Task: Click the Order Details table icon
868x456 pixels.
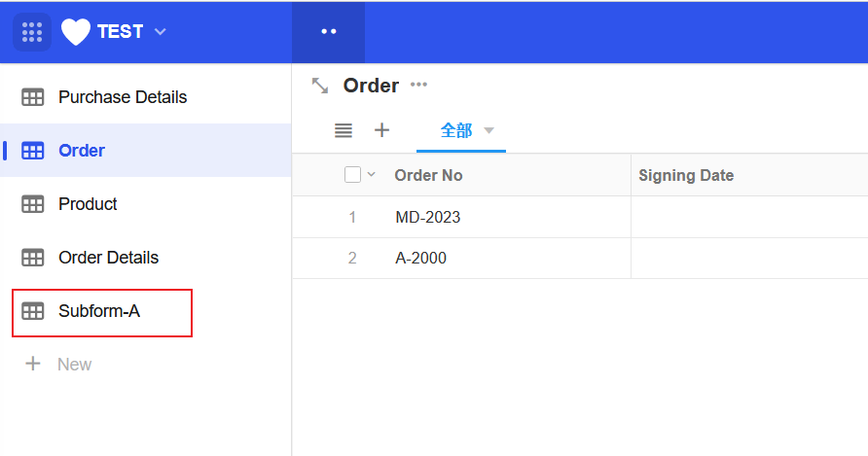Action: (x=33, y=258)
